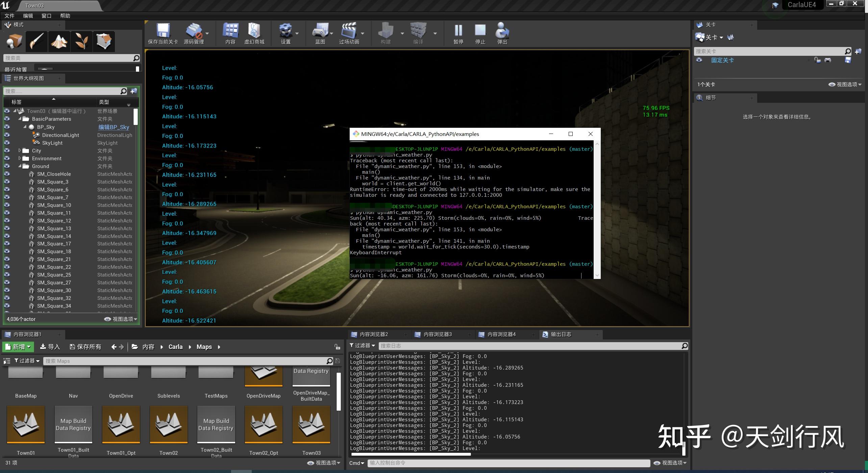The width and height of the screenshot is (868, 473).
Task: Collapse the BP_Sky tree node
Action: point(25,127)
